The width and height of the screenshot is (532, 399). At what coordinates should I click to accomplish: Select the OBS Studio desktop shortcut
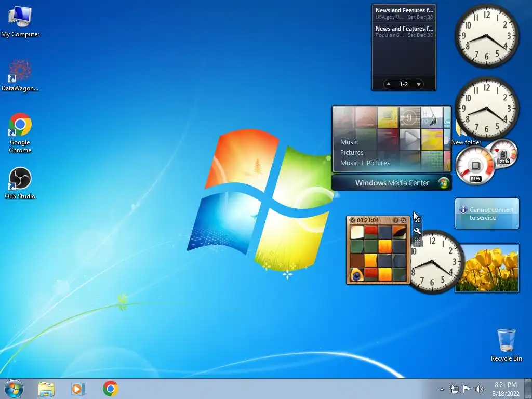pos(20,183)
